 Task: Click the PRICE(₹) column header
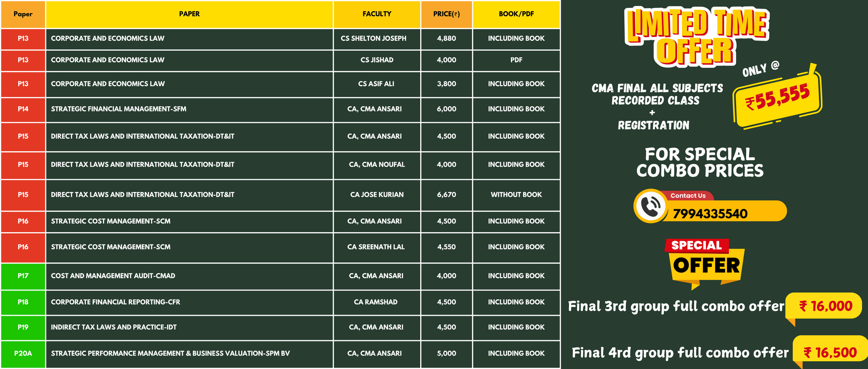pos(446,14)
